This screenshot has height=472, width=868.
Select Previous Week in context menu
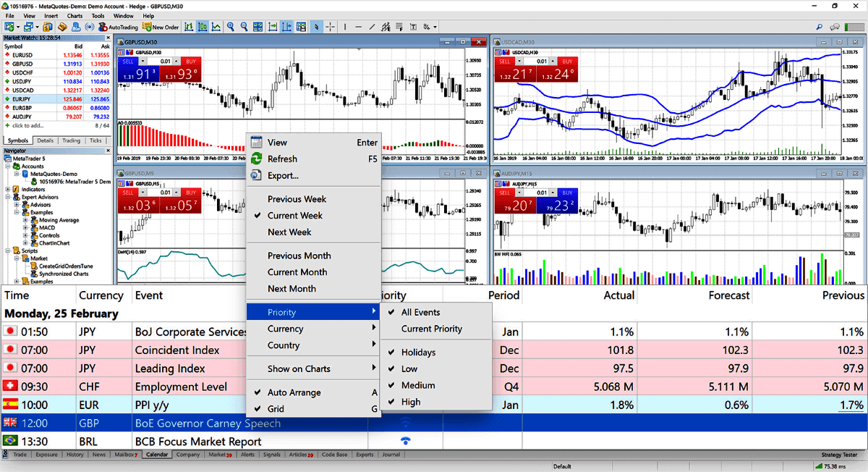(x=297, y=199)
